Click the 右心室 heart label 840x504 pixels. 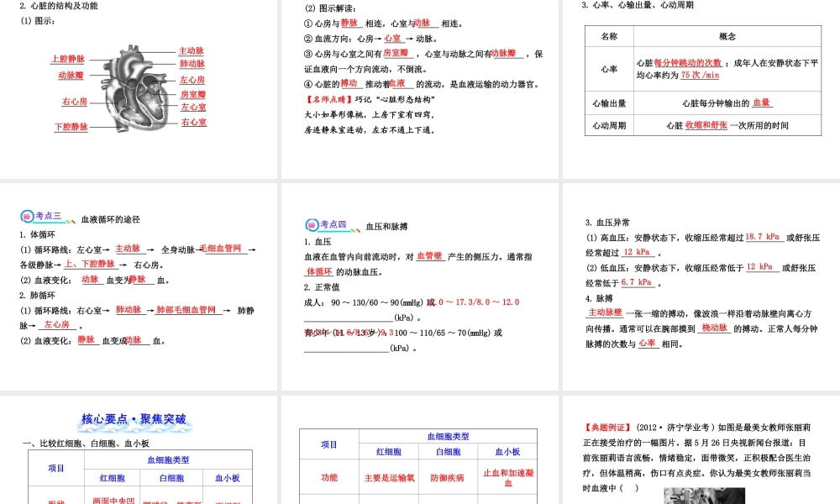click(x=194, y=122)
